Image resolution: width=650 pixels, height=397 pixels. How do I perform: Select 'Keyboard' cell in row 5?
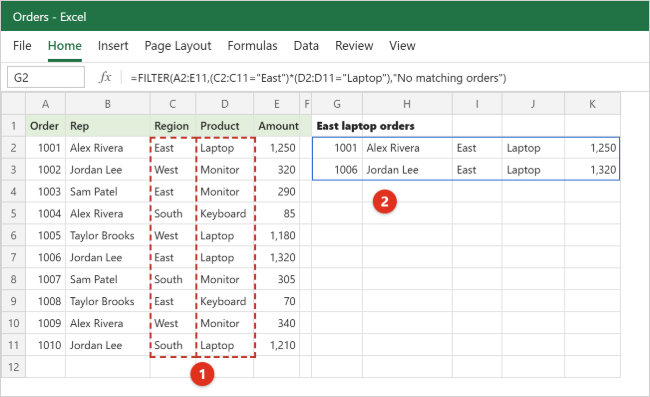(x=225, y=214)
